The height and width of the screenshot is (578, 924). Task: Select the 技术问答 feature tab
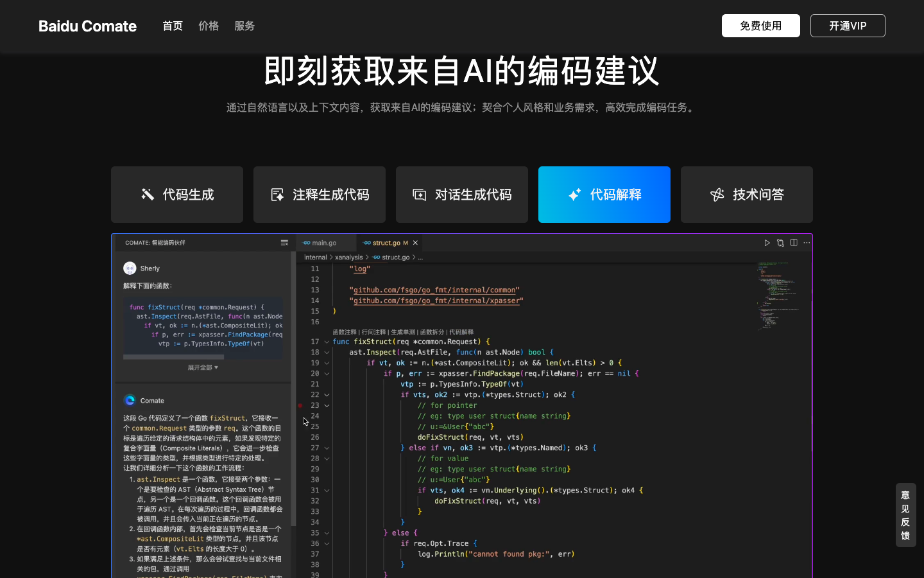747,195
